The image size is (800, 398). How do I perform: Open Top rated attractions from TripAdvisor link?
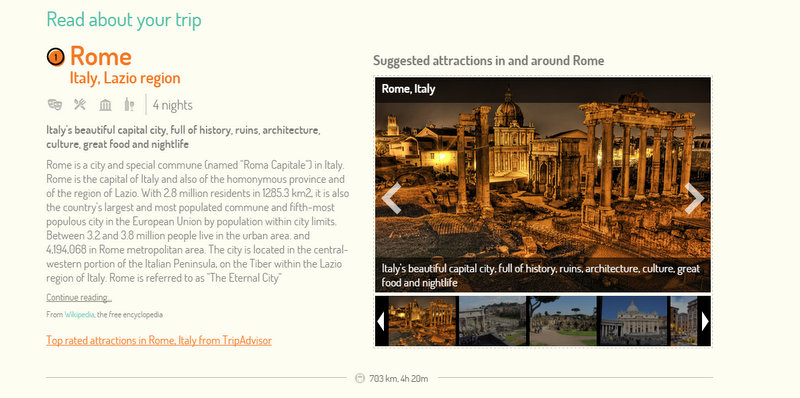(159, 340)
